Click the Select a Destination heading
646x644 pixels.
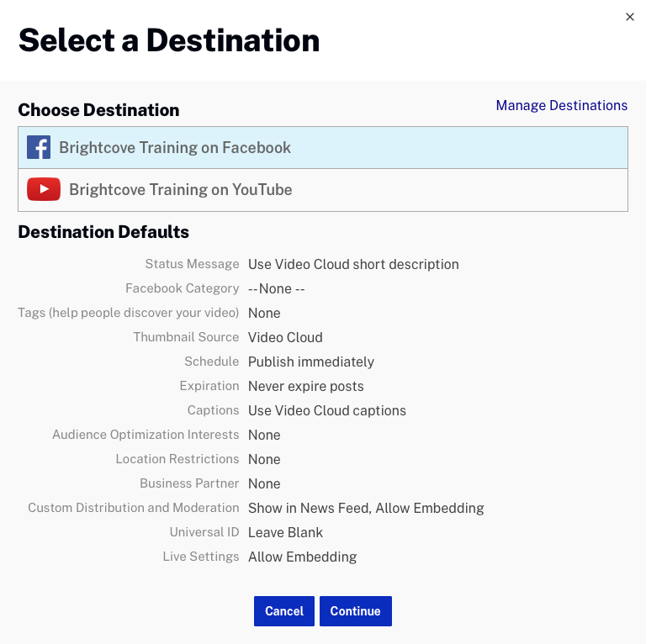click(x=169, y=40)
